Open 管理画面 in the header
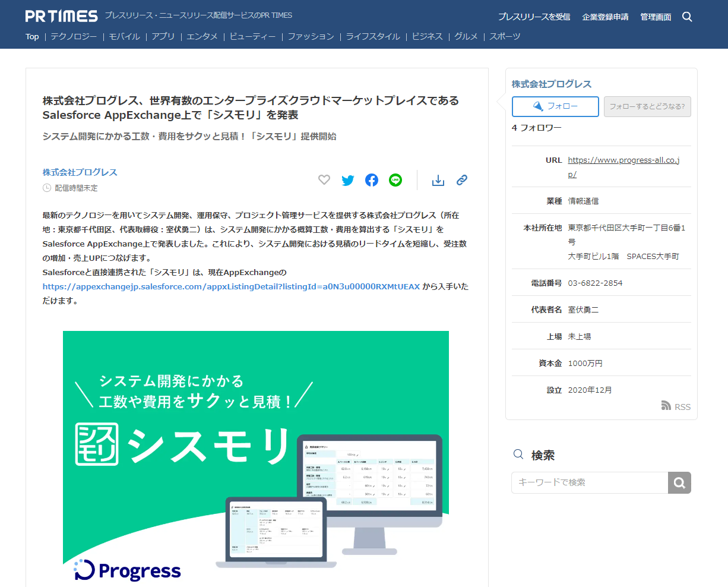728x587 pixels. click(x=656, y=17)
